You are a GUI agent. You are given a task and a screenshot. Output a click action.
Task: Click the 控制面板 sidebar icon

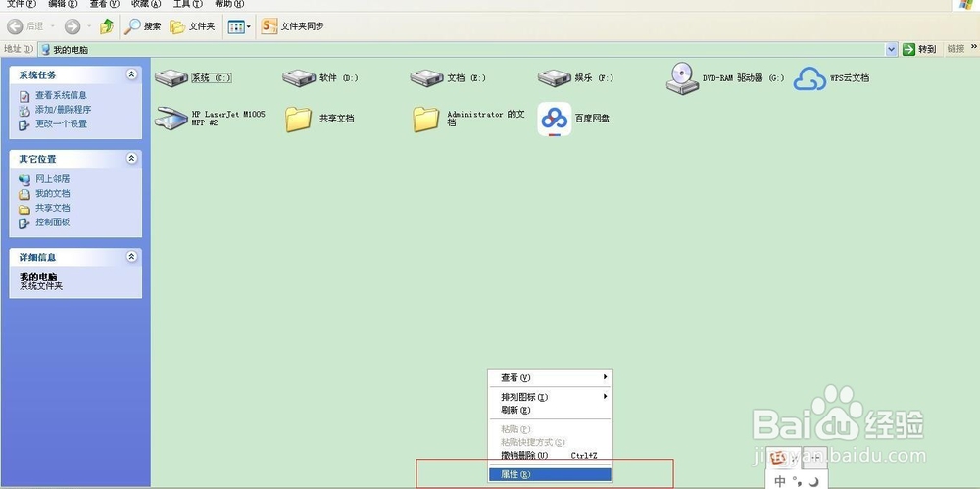click(x=24, y=222)
